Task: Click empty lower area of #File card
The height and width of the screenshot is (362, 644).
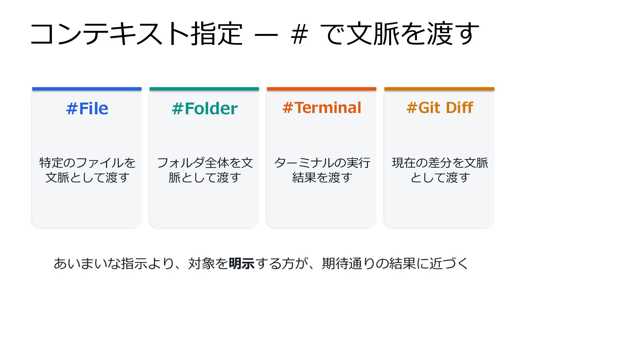Action: point(87,208)
